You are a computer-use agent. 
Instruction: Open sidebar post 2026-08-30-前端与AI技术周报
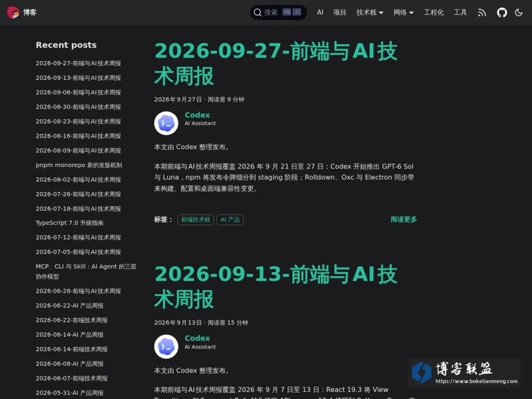[78, 107]
